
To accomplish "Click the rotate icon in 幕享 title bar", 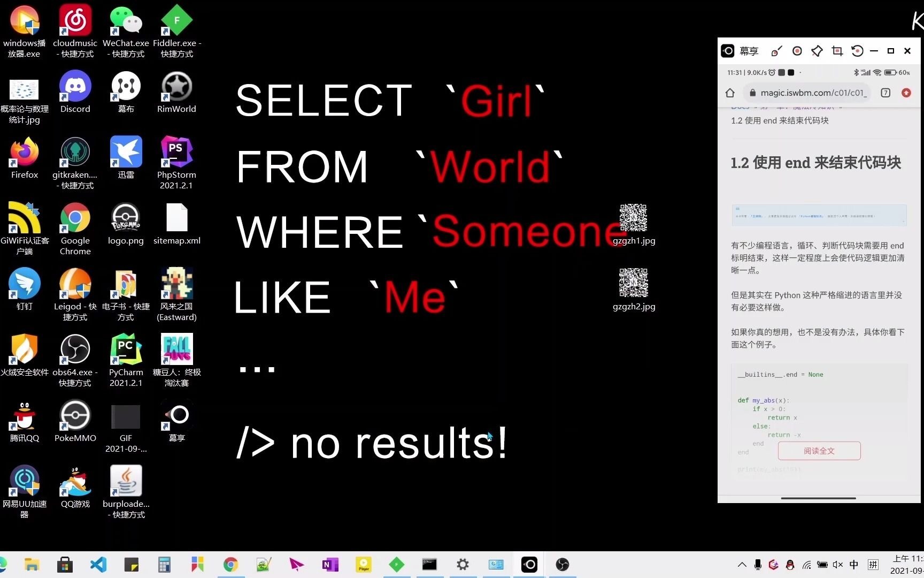I will (857, 51).
